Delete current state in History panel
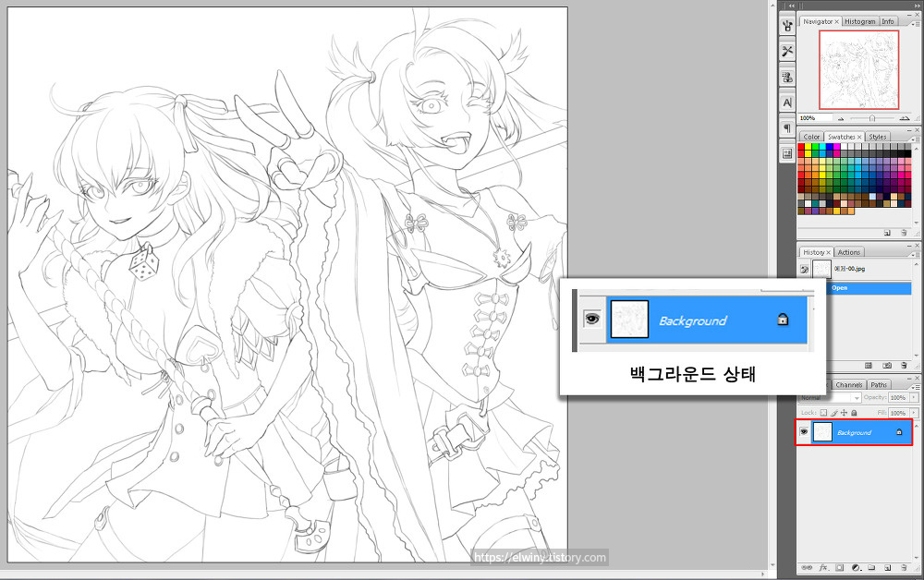924x580 pixels. [904, 366]
